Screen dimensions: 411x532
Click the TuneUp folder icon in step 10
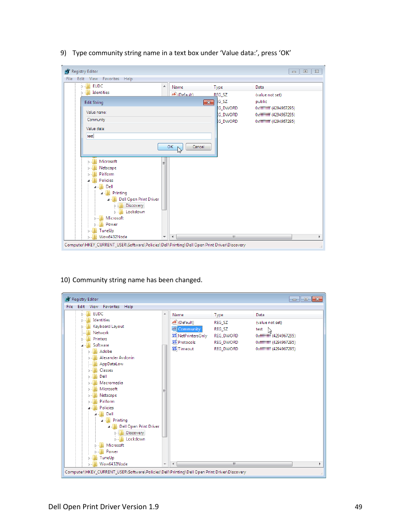[x=95, y=458]
